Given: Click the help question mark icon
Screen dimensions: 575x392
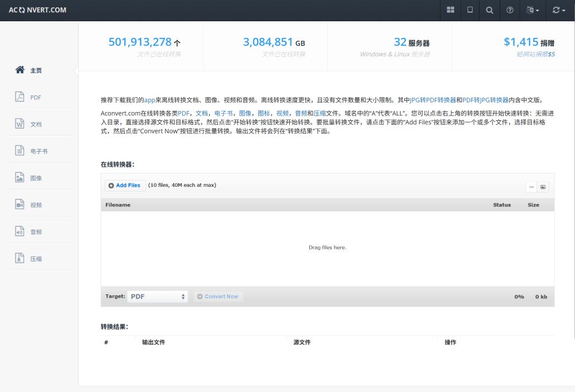Looking at the screenshot, I should click(x=509, y=10).
